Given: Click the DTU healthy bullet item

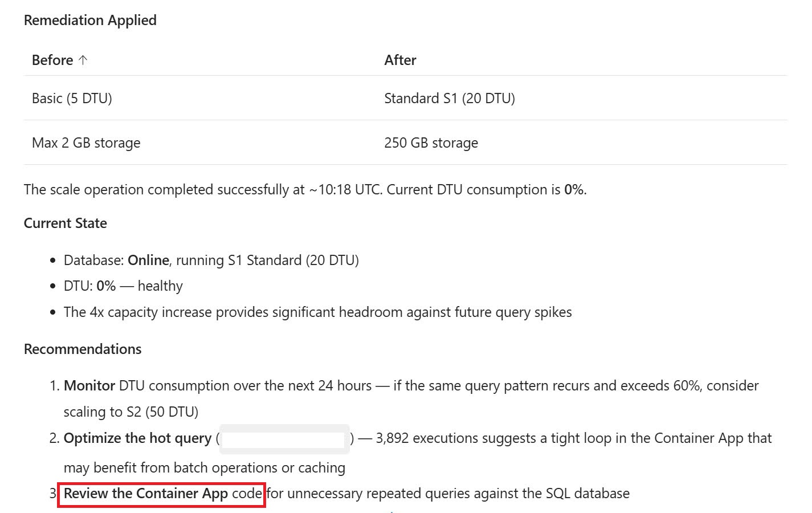Looking at the screenshot, I should pos(123,286).
